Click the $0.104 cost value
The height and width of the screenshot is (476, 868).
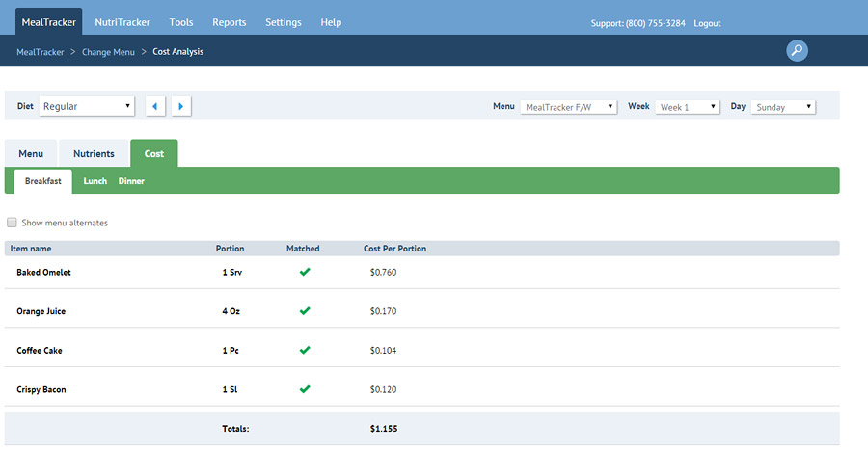click(383, 351)
